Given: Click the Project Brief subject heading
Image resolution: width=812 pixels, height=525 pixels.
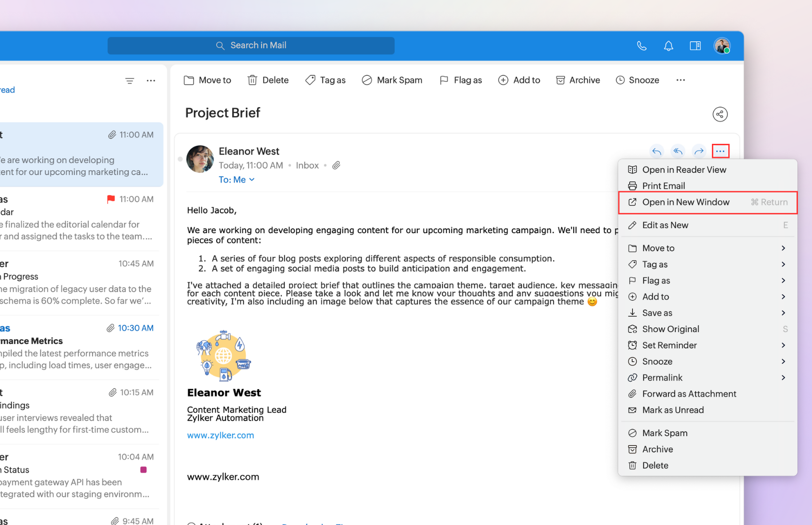Looking at the screenshot, I should tap(222, 113).
